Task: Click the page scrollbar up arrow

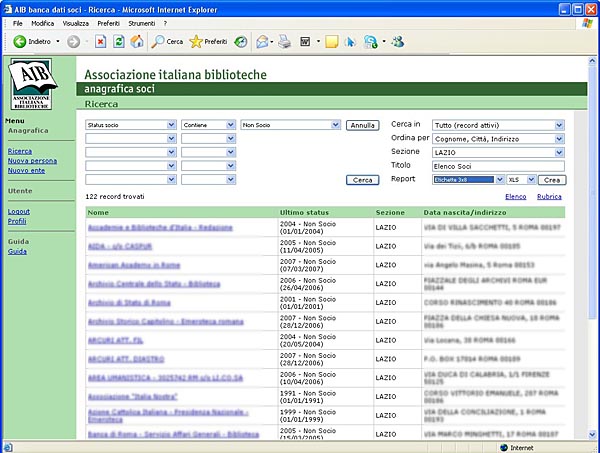Action: pyautogui.click(x=592, y=60)
